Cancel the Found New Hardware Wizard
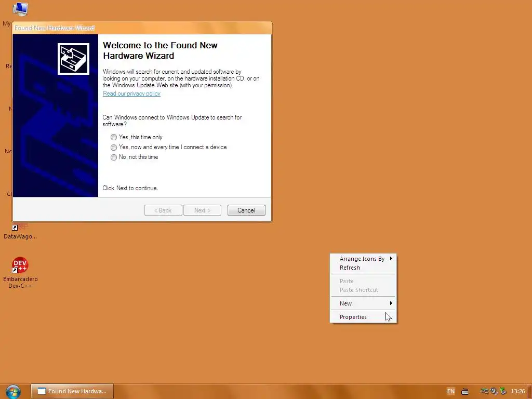The height and width of the screenshot is (399, 532). [246, 210]
